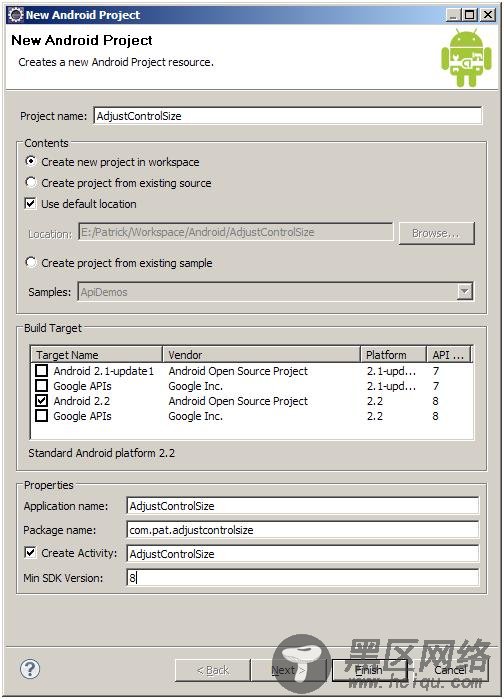Click the Finish button
The image size is (504, 699).
pyautogui.click(x=369, y=670)
